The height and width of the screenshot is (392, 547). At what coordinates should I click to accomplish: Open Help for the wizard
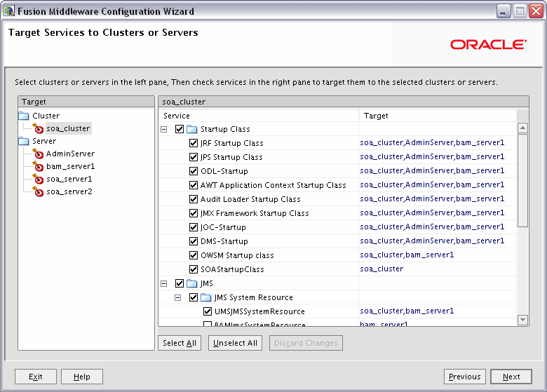[82, 377]
